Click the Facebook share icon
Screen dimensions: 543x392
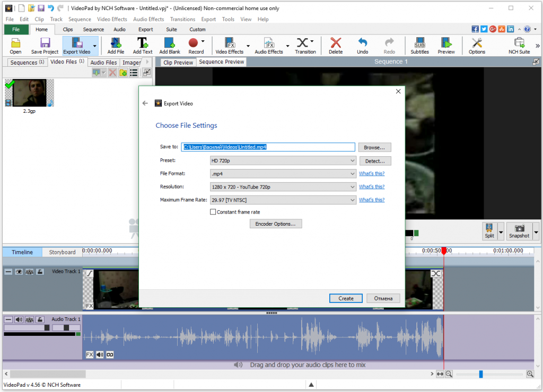pyautogui.click(x=475, y=29)
